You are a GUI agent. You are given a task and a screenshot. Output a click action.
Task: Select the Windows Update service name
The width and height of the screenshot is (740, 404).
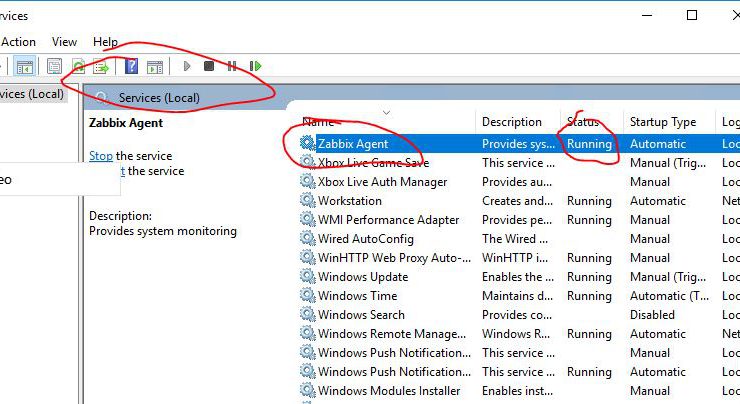tap(363, 277)
